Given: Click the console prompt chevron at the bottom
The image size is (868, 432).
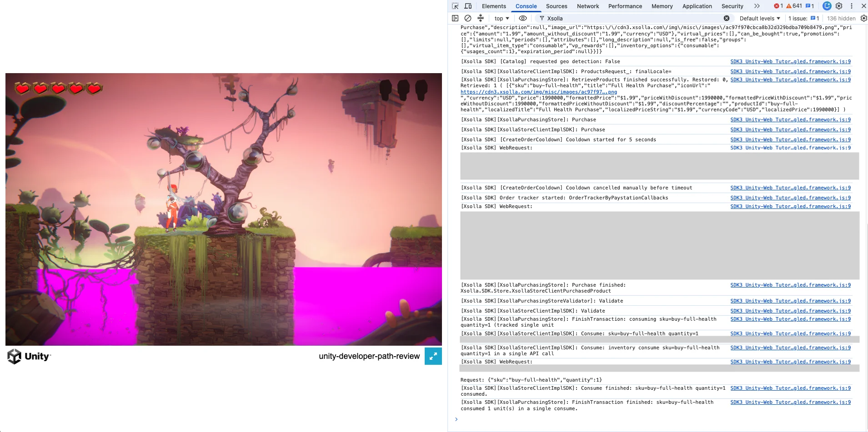Looking at the screenshot, I should [456, 419].
